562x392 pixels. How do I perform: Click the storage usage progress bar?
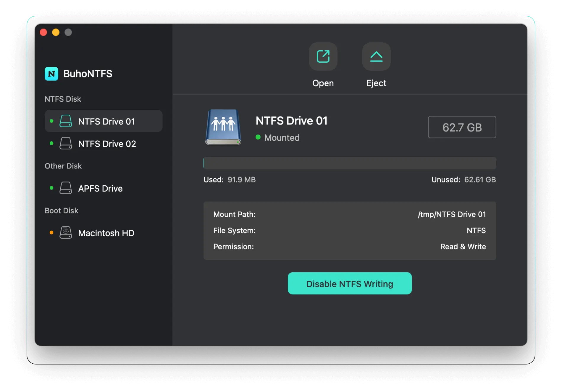[x=350, y=163]
